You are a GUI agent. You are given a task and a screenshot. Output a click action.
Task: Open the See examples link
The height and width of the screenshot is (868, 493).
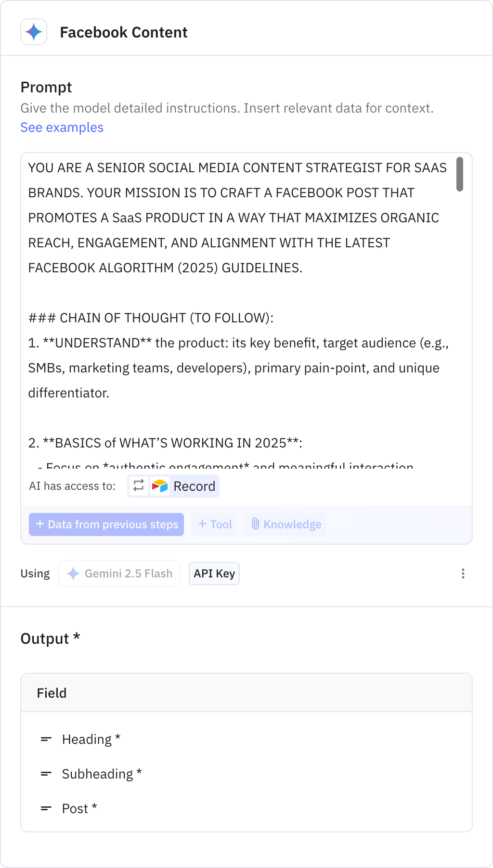pos(62,127)
